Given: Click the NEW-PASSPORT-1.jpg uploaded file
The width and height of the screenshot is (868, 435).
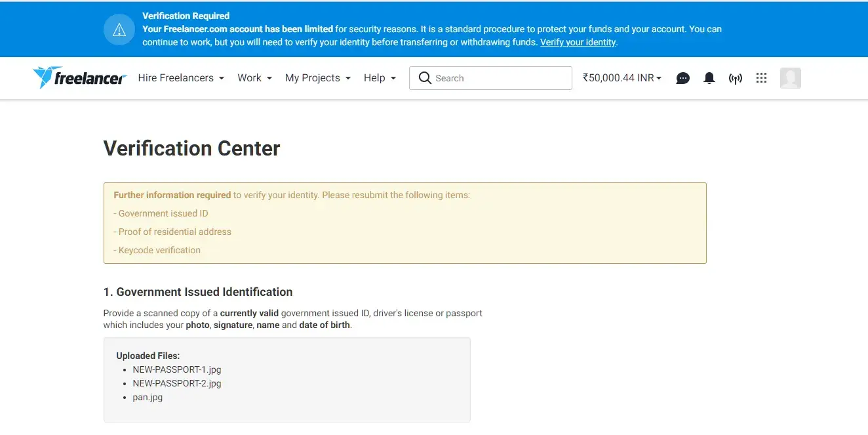Looking at the screenshot, I should click(177, 369).
